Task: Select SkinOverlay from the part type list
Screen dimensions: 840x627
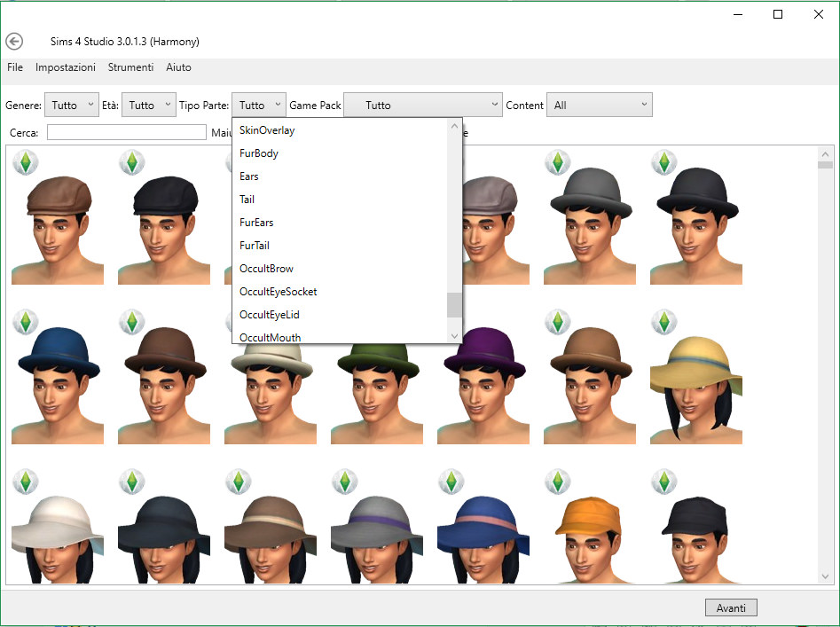Action: pyautogui.click(x=267, y=129)
